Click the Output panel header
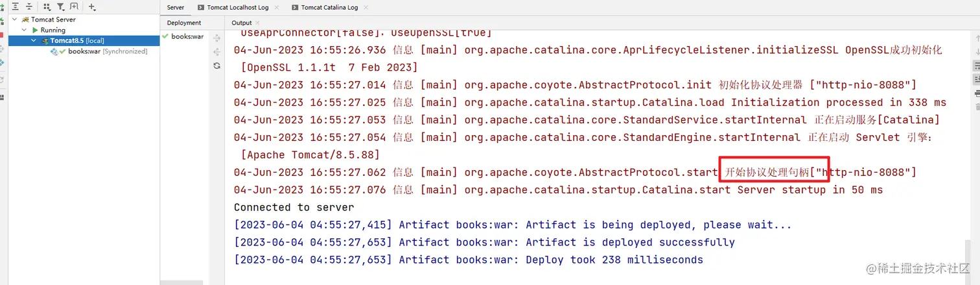 coord(242,23)
